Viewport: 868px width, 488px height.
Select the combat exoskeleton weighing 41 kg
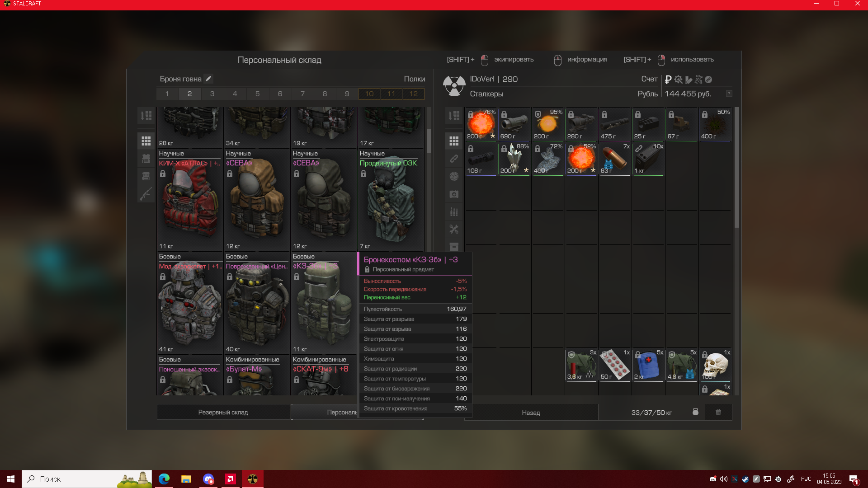(x=190, y=303)
